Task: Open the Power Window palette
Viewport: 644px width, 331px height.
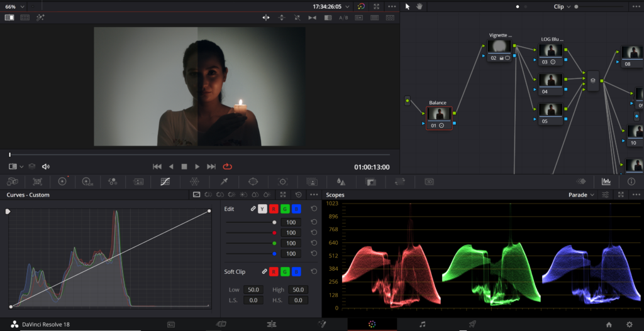Action: [x=253, y=182]
